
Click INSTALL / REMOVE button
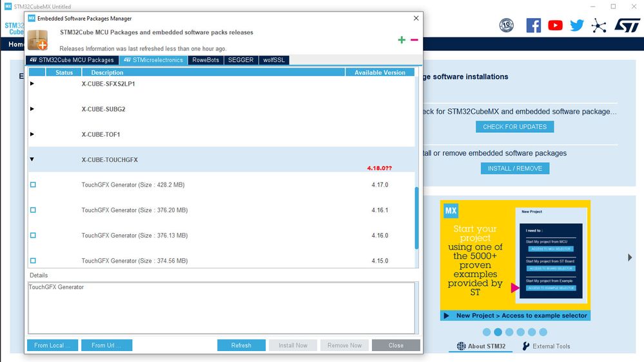point(514,168)
